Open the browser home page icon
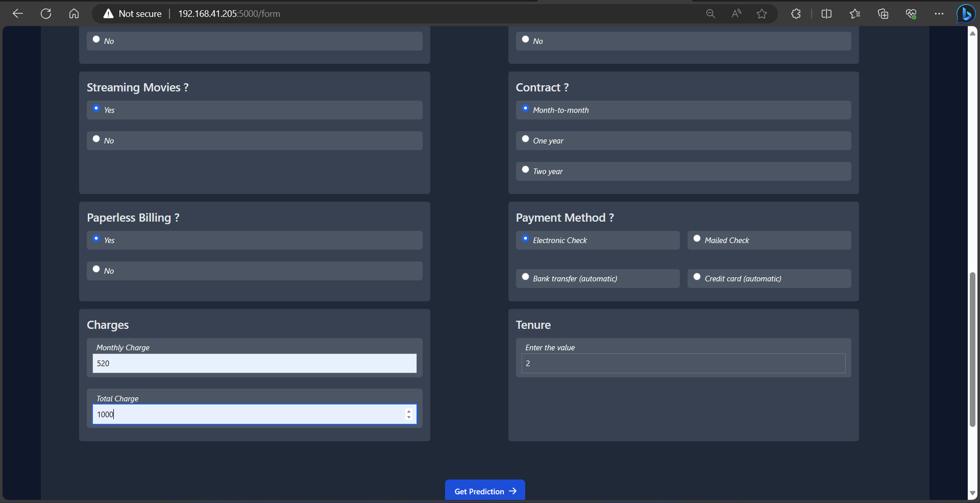The width and height of the screenshot is (980, 503). [74, 14]
